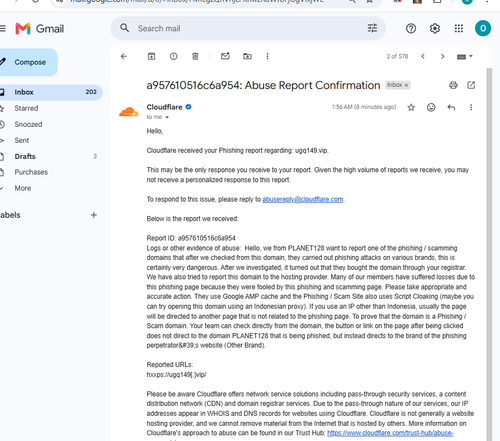Archive this email

click(x=151, y=56)
